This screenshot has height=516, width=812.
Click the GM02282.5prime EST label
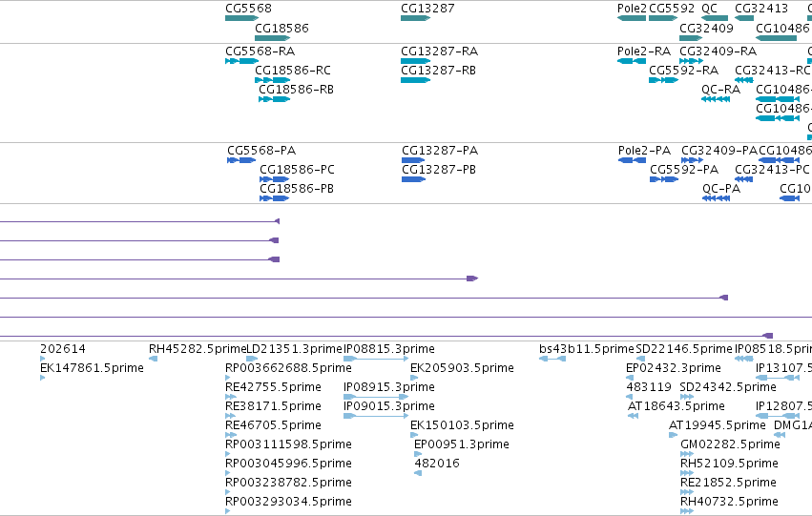[730, 444]
